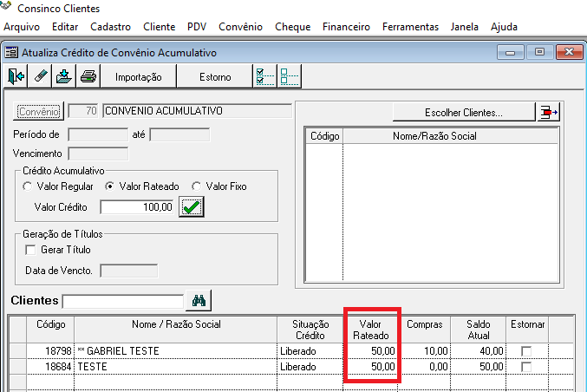
Task: Select client code 18684 cell
Action: tap(50, 367)
